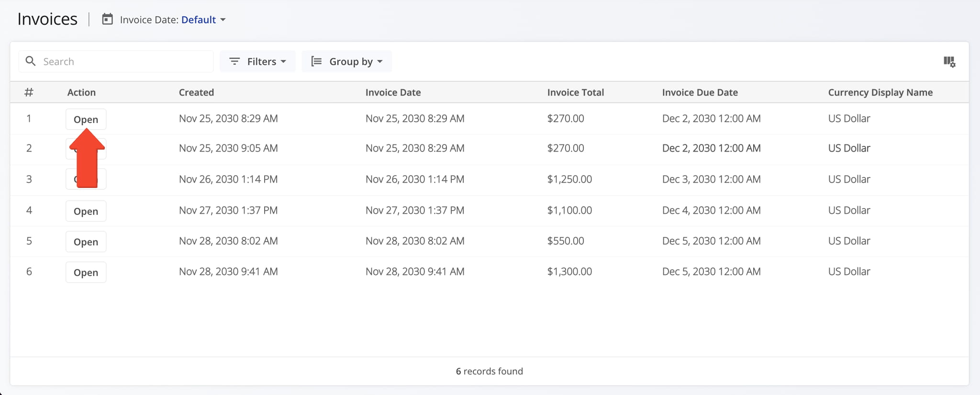The width and height of the screenshot is (980, 395).
Task: Click the calendar icon beside Invoice Date
Action: pos(108,19)
